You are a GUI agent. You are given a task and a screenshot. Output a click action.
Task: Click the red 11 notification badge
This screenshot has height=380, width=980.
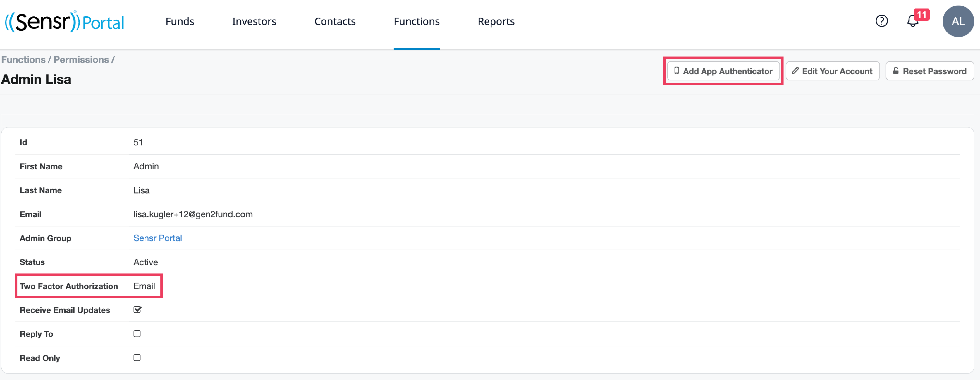coord(922,15)
